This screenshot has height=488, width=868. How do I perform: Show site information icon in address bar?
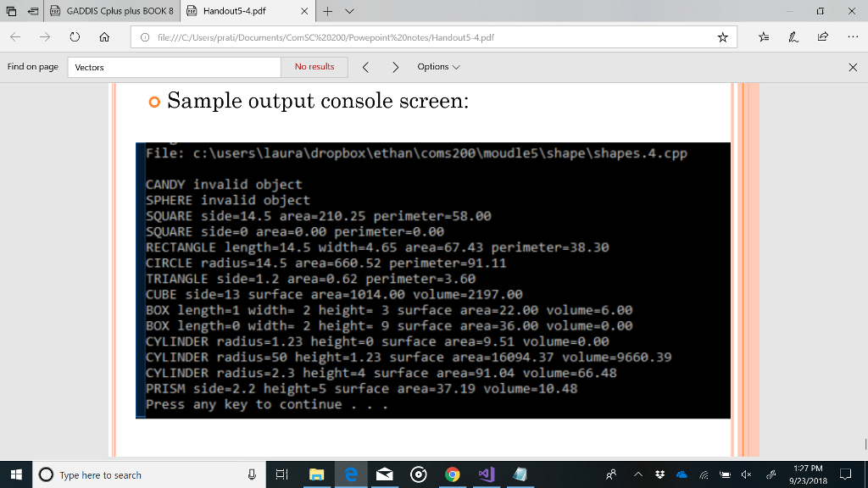[145, 37]
